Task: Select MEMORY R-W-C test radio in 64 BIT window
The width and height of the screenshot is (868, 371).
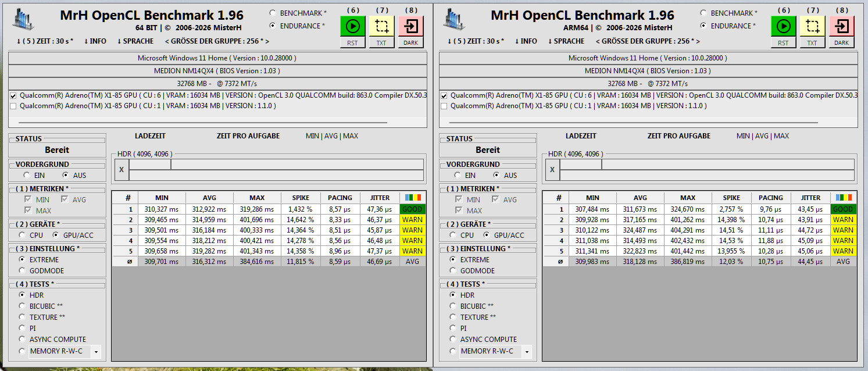Action: (x=22, y=351)
